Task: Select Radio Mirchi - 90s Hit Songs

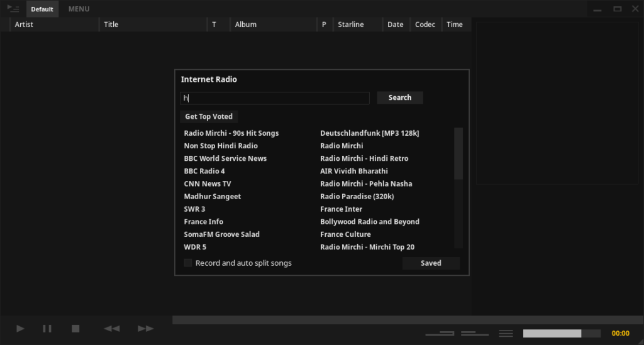Action: [231, 133]
